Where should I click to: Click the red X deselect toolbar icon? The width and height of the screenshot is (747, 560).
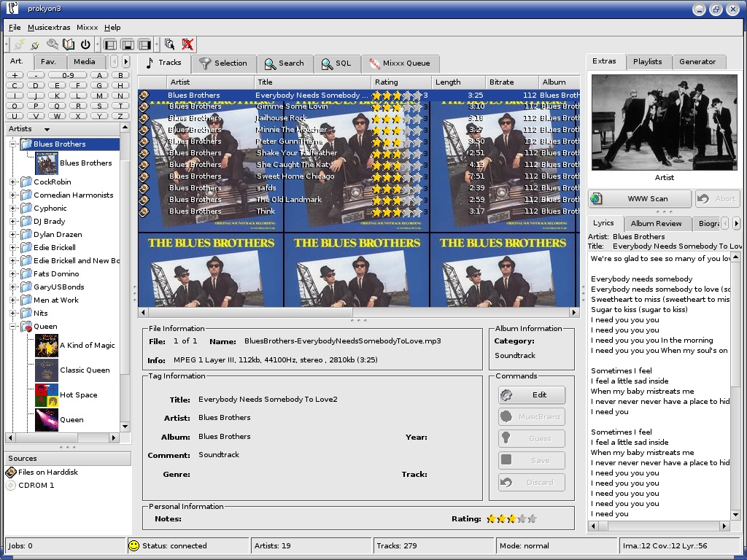click(187, 44)
